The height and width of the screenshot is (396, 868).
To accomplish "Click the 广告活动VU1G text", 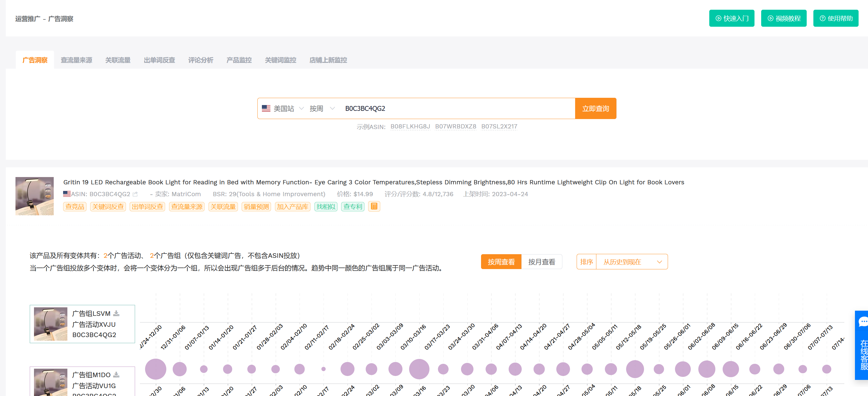I will click(94, 386).
